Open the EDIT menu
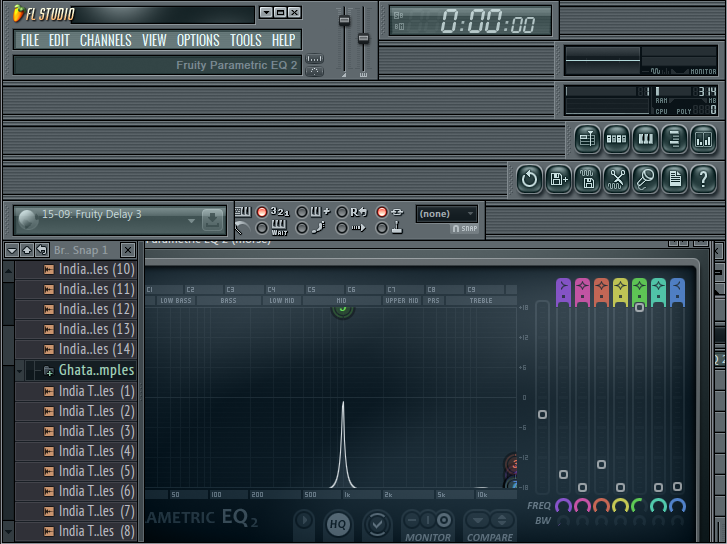 (x=59, y=40)
